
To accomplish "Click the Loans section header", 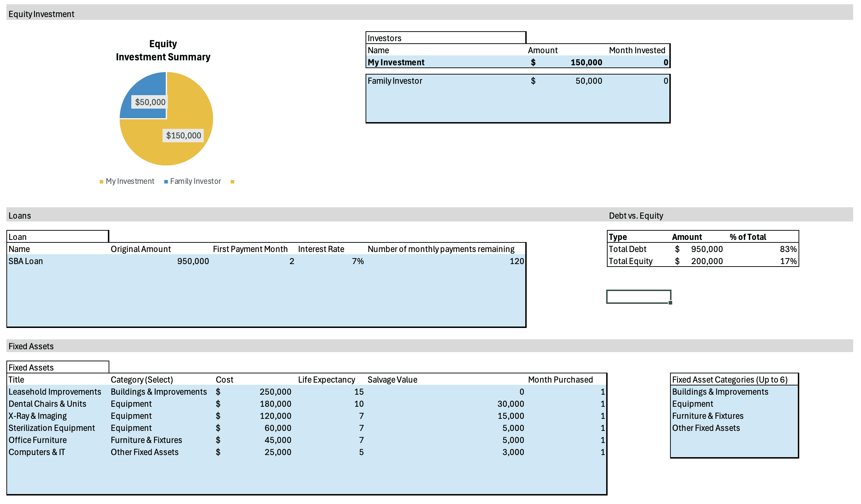I will pyautogui.click(x=20, y=215).
